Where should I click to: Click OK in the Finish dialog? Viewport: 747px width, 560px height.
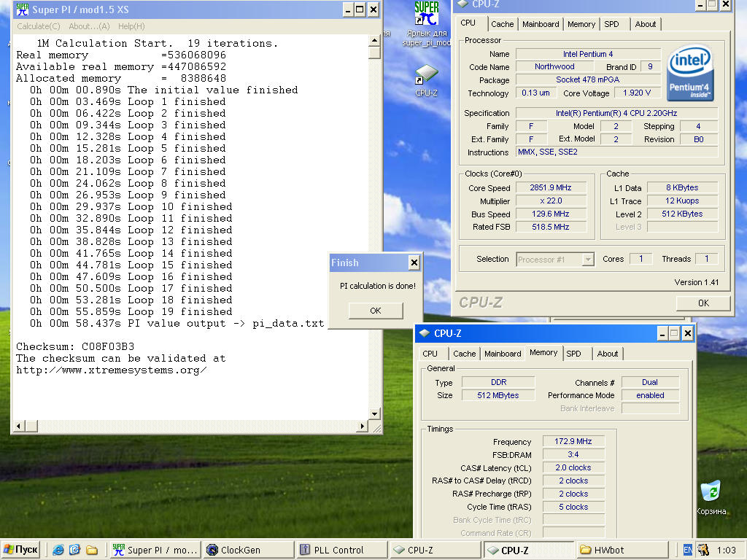pos(376,311)
